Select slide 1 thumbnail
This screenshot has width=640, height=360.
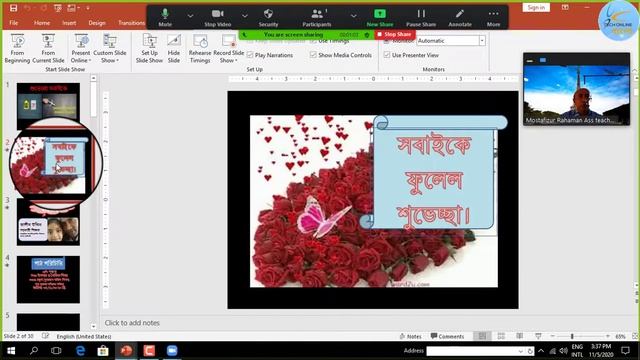coord(48,106)
